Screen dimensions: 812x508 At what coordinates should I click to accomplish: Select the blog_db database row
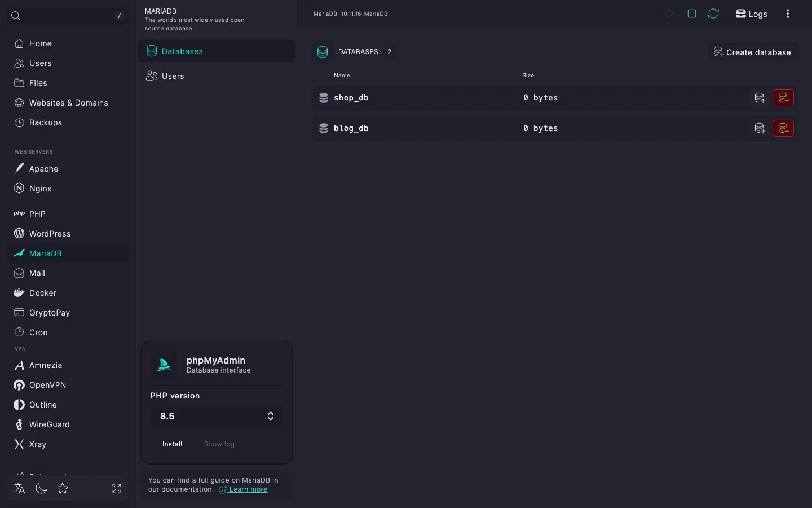[555, 128]
